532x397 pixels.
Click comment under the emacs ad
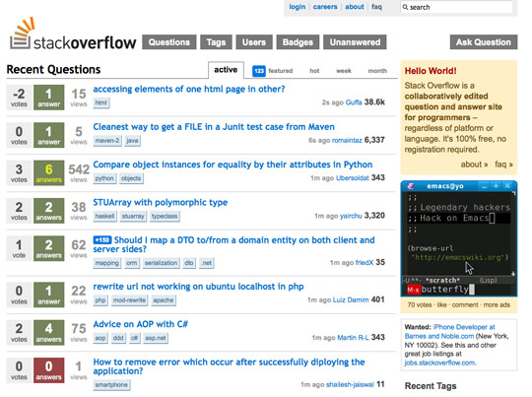pyautogui.click(x=465, y=305)
